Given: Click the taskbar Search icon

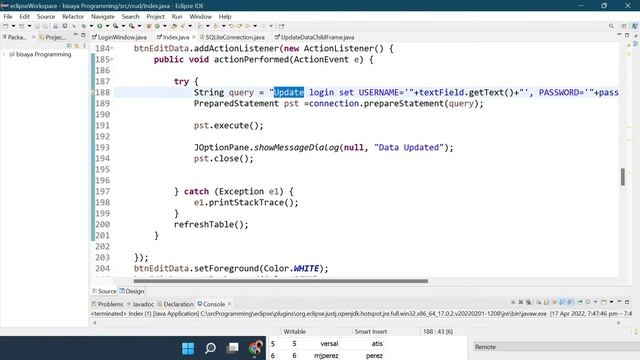Looking at the screenshot, I should point(210,349).
